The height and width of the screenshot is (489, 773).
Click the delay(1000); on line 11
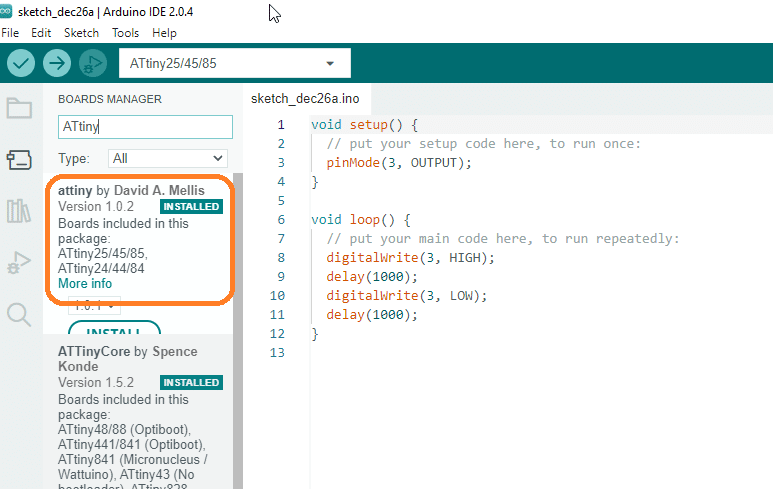(372, 314)
